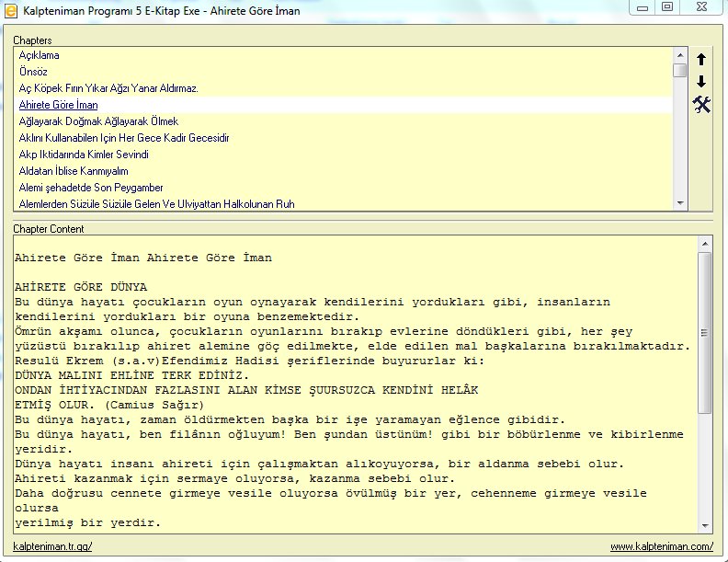Select chapter Aç Köpek Fırın Yıkar
728x562 pixels.
pyautogui.click(x=108, y=88)
